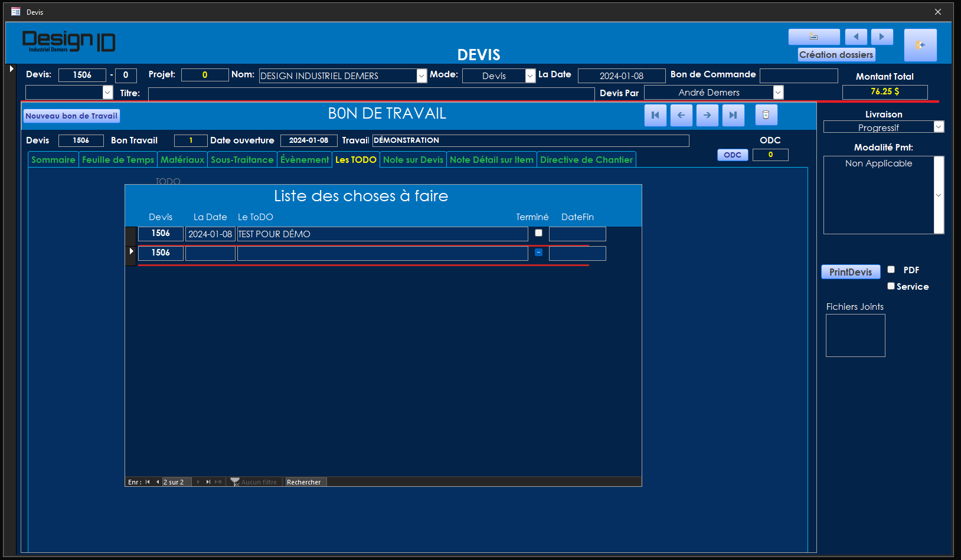
Task: Open the Mode dropdown showing Devis
Action: 530,76
